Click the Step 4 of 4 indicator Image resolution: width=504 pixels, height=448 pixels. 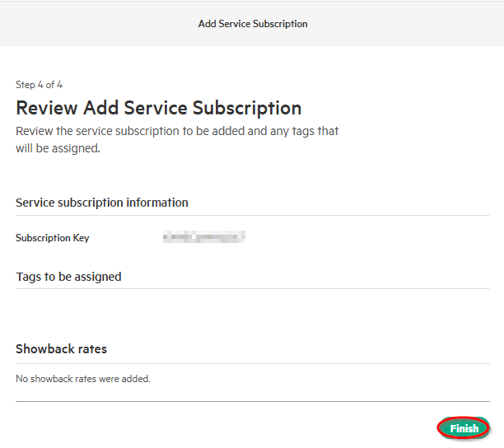(39, 85)
